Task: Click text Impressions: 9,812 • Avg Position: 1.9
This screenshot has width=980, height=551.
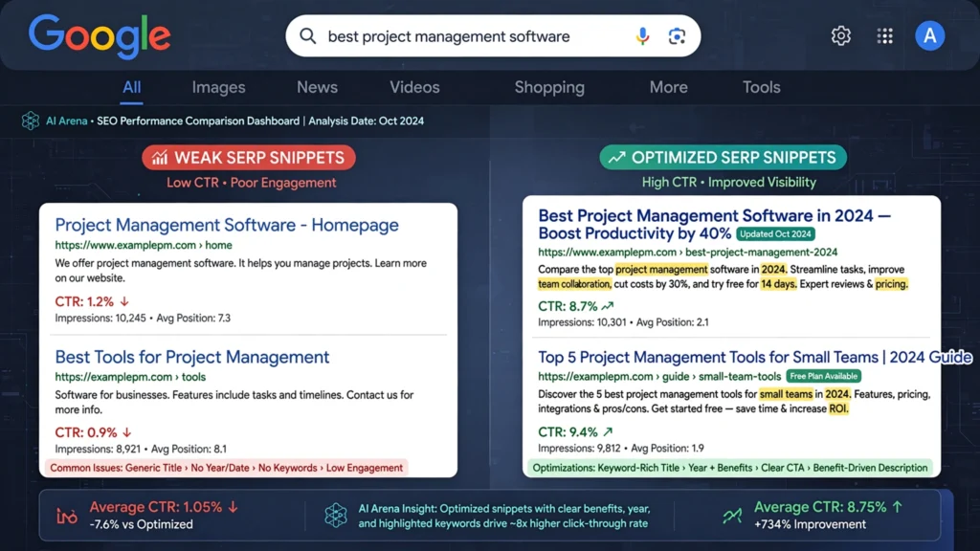Action: pyautogui.click(x=620, y=448)
